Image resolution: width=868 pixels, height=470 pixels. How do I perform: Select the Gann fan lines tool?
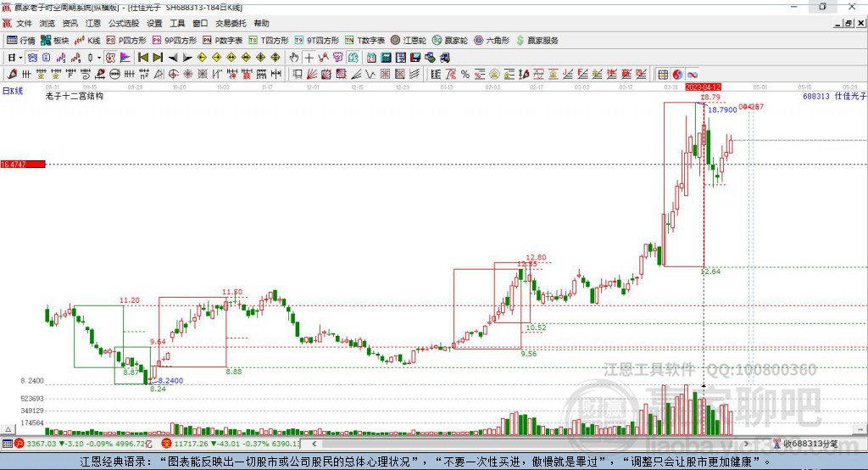click(x=312, y=75)
